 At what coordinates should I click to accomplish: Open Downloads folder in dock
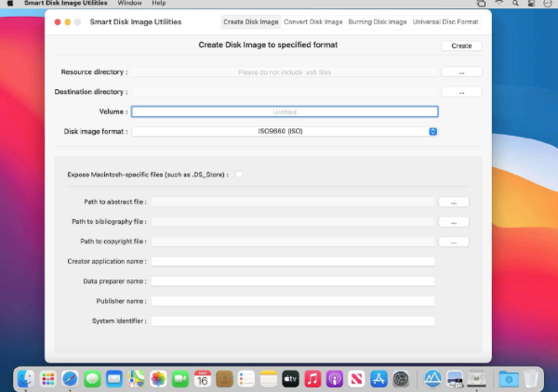coord(509,379)
